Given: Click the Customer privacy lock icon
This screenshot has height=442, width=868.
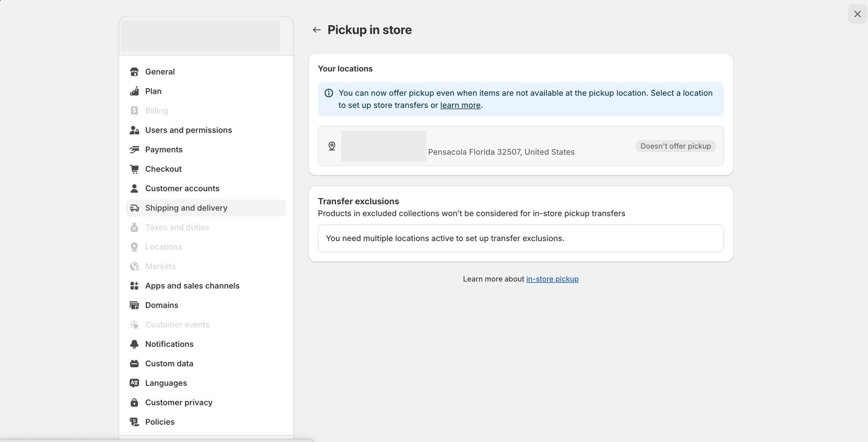Looking at the screenshot, I should [x=134, y=402].
